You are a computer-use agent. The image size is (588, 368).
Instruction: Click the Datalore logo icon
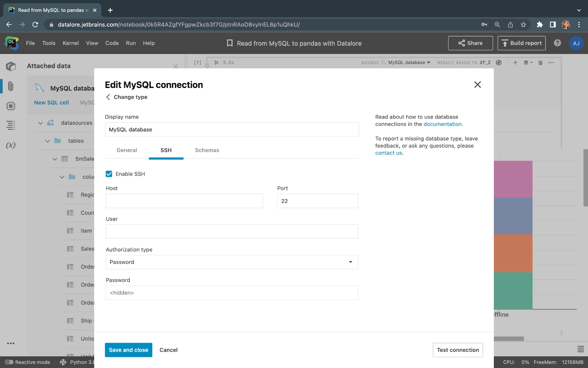[x=12, y=43]
